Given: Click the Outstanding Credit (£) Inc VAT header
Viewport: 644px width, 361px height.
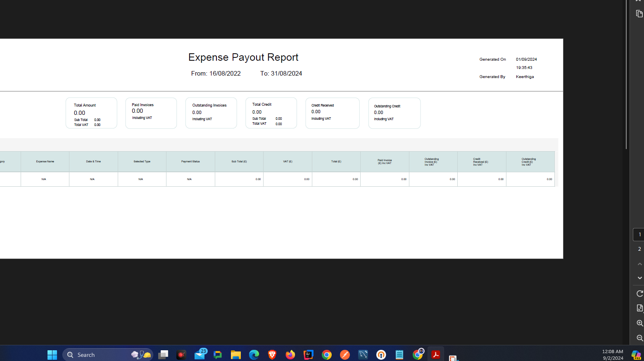Looking at the screenshot, I should [530, 161].
